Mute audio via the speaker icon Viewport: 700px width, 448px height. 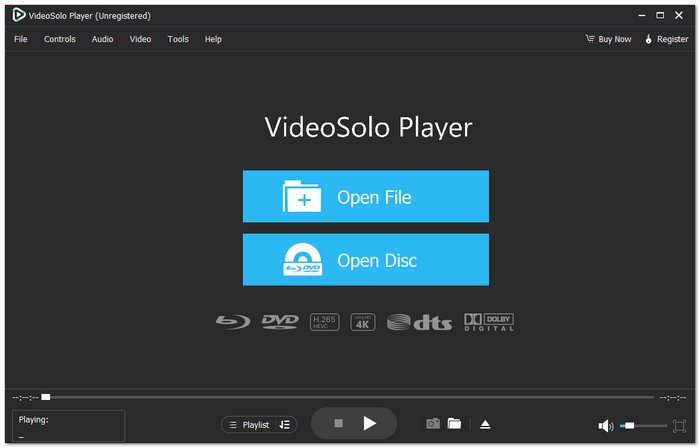point(606,426)
